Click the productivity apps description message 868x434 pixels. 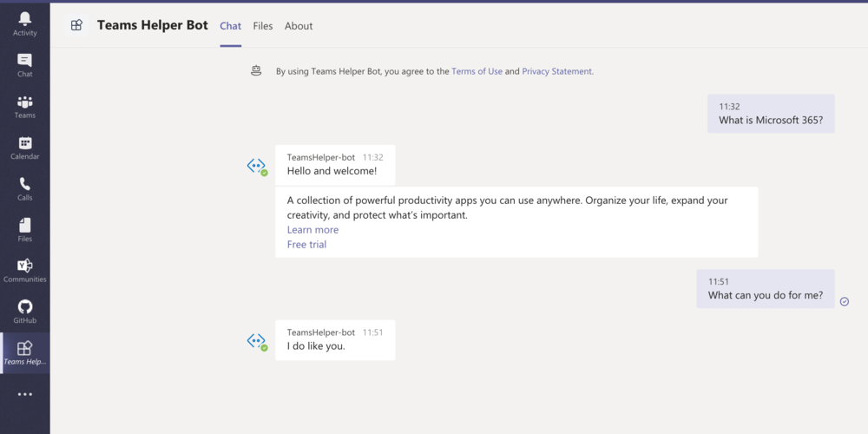click(516, 222)
